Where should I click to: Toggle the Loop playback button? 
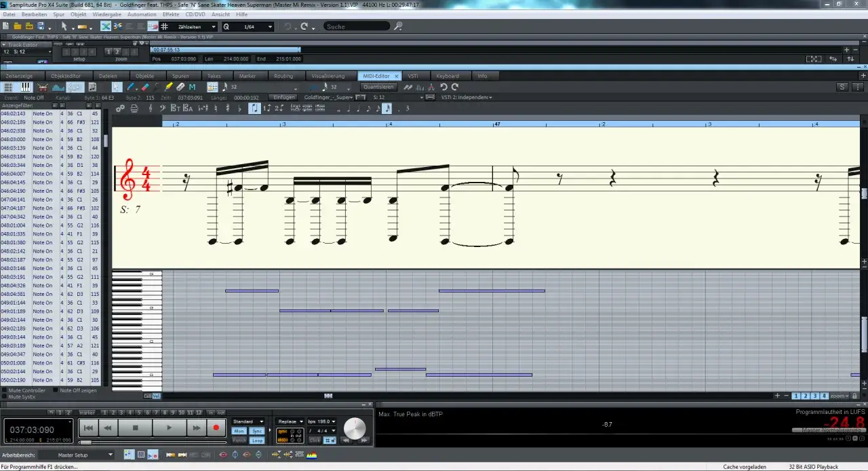click(x=257, y=440)
